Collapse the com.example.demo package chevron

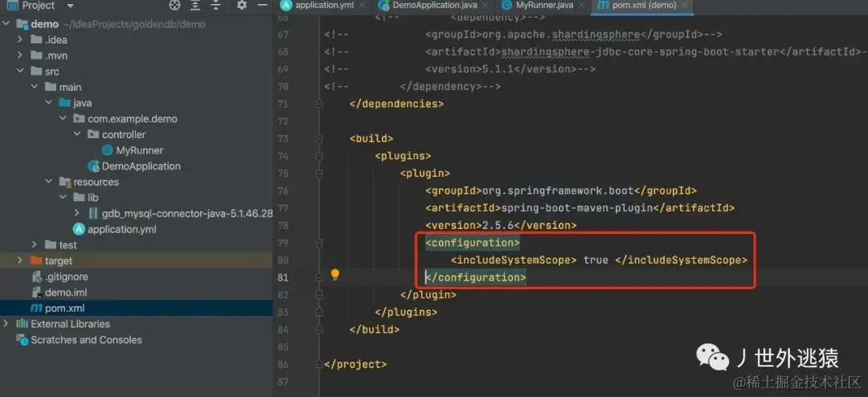click(63, 118)
